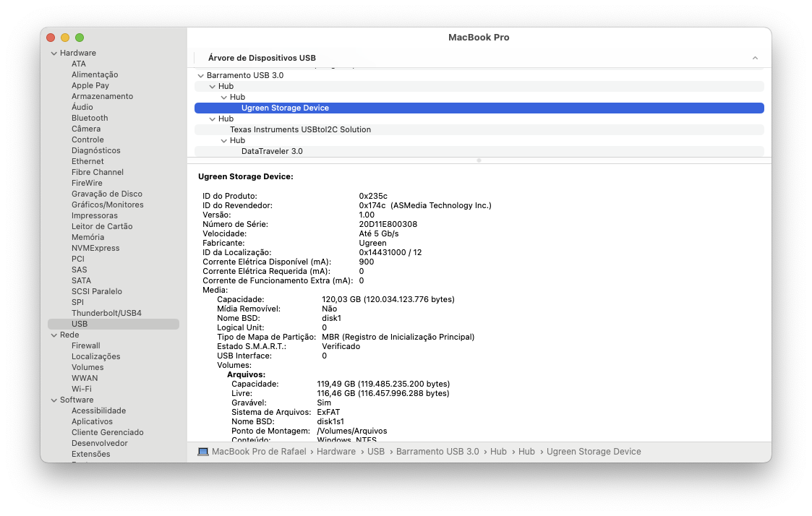The width and height of the screenshot is (812, 516).
Task: Collapse the Hub above Ugreen Storage Device
Action: tap(223, 98)
